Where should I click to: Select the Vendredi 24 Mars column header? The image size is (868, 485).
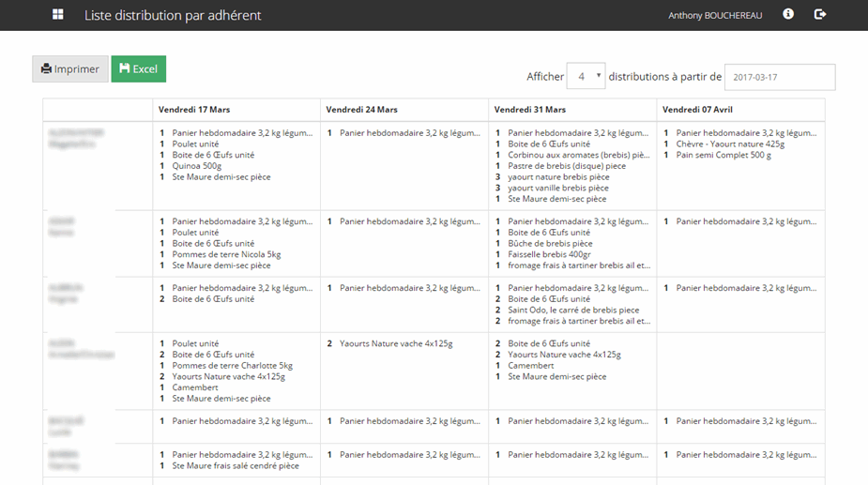coord(361,110)
